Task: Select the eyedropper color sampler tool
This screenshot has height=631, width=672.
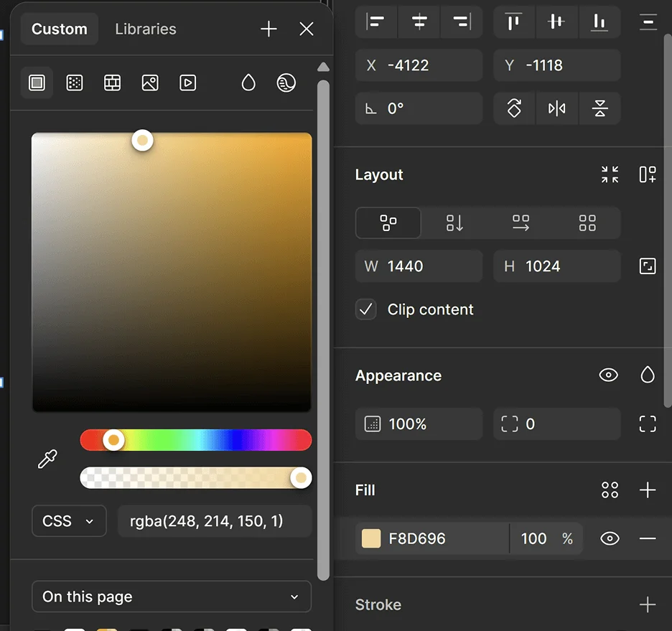Action: pyautogui.click(x=47, y=459)
